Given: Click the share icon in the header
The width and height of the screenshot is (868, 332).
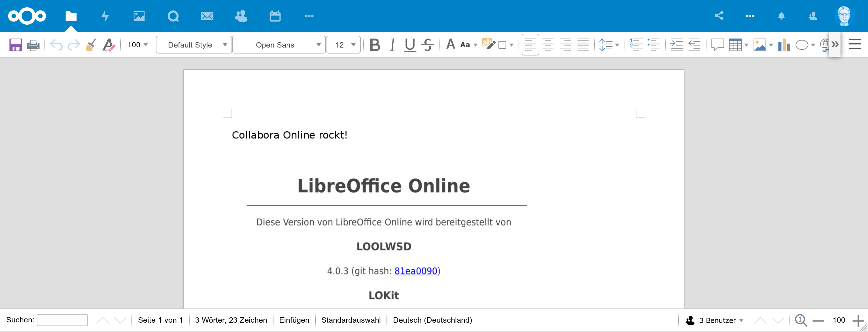Looking at the screenshot, I should pyautogui.click(x=719, y=16).
